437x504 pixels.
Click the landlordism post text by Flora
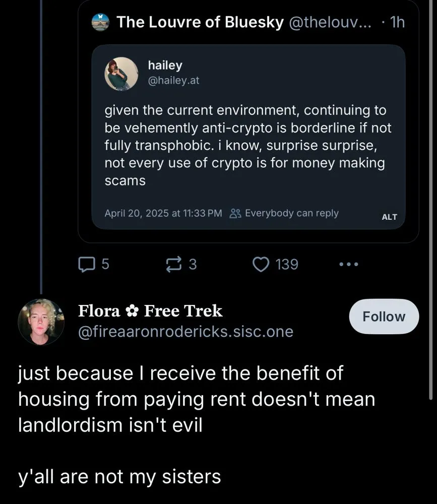(197, 399)
